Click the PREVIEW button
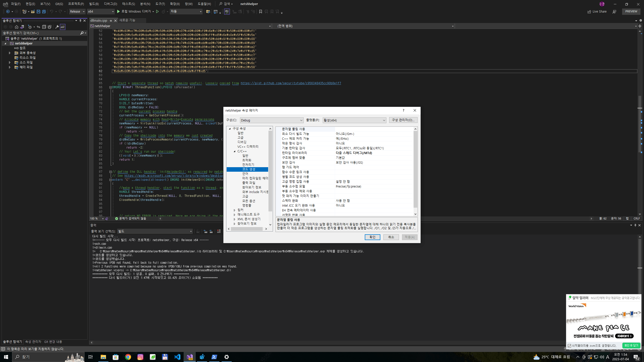 [631, 12]
